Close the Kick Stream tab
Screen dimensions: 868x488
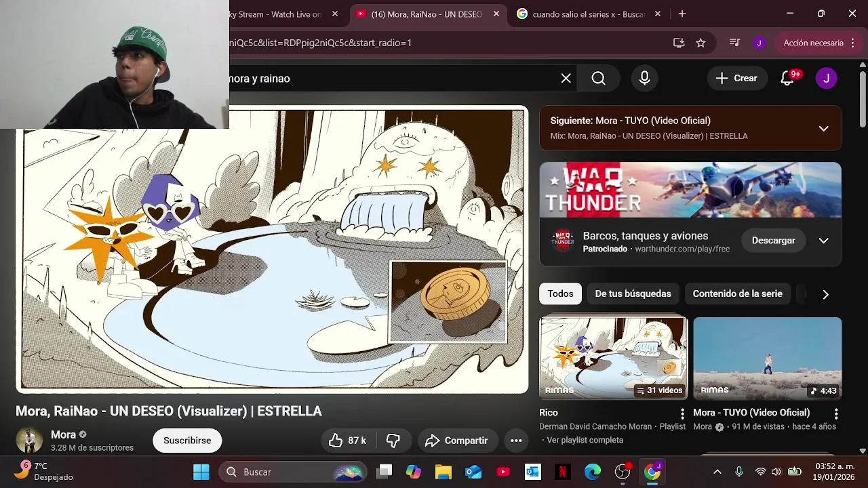335,14
